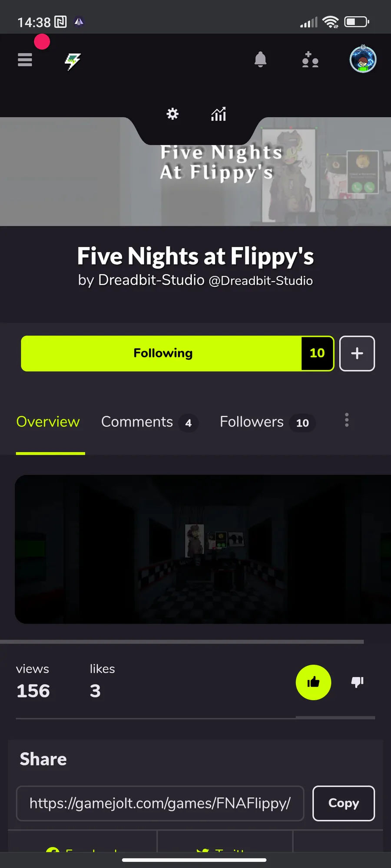The width and height of the screenshot is (391, 868).
Task: Select the gamejolt.com share URL field
Action: point(160,803)
